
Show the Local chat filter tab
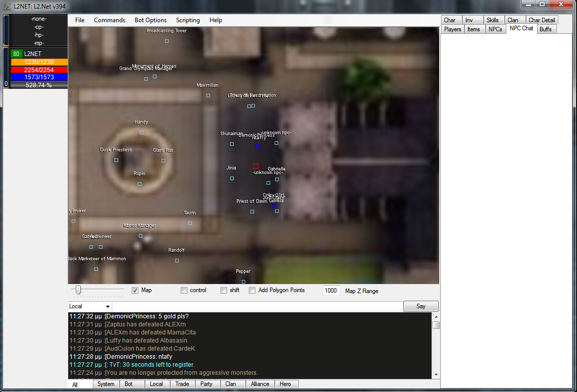156,384
